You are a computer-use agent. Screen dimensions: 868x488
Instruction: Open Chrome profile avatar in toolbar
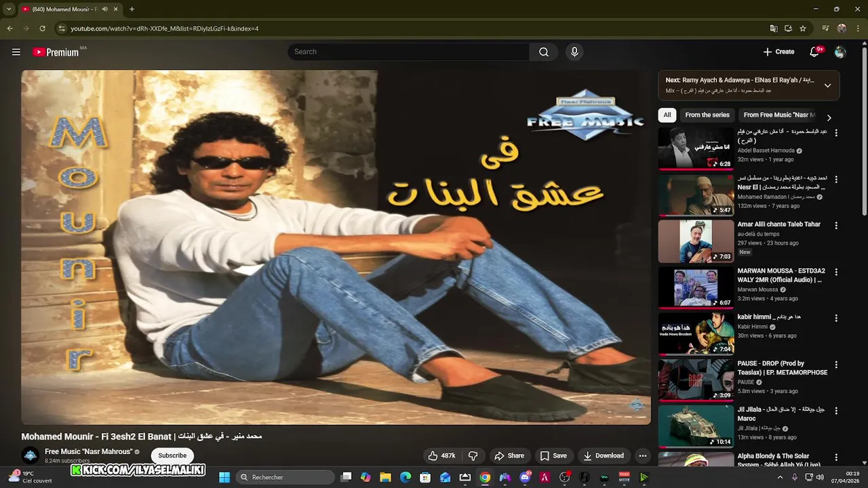click(842, 28)
